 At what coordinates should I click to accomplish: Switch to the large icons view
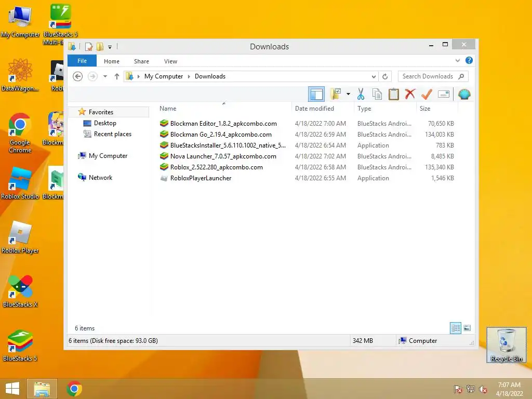click(x=467, y=328)
